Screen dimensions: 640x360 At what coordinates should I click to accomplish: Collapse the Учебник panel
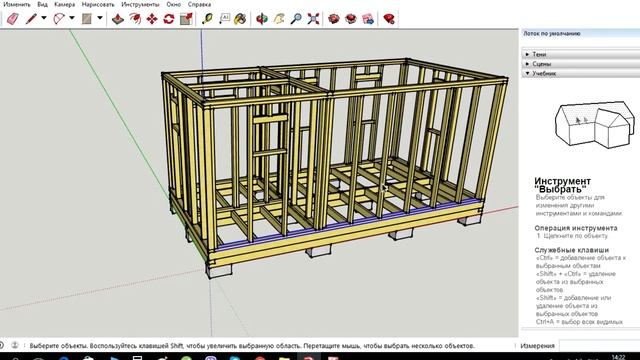[x=581, y=73]
